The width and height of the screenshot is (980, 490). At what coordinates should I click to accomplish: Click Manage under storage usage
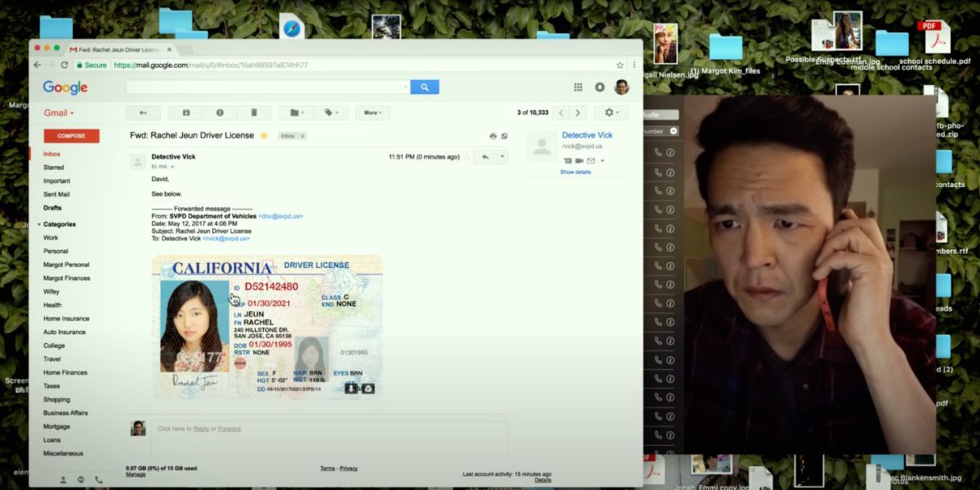136,474
